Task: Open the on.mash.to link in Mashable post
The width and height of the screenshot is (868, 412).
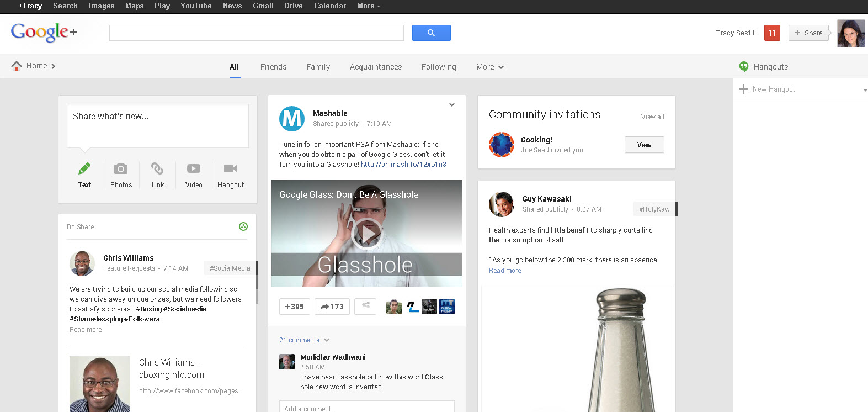Action: click(x=403, y=165)
